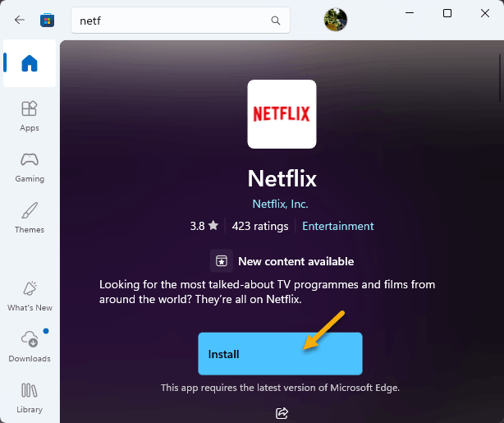This screenshot has height=423, width=504.
Task: Click the New content available icon
Action: tap(222, 261)
